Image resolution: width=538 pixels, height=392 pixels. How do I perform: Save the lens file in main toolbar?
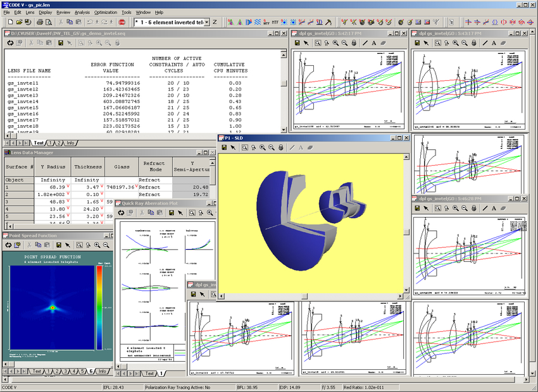point(28,22)
